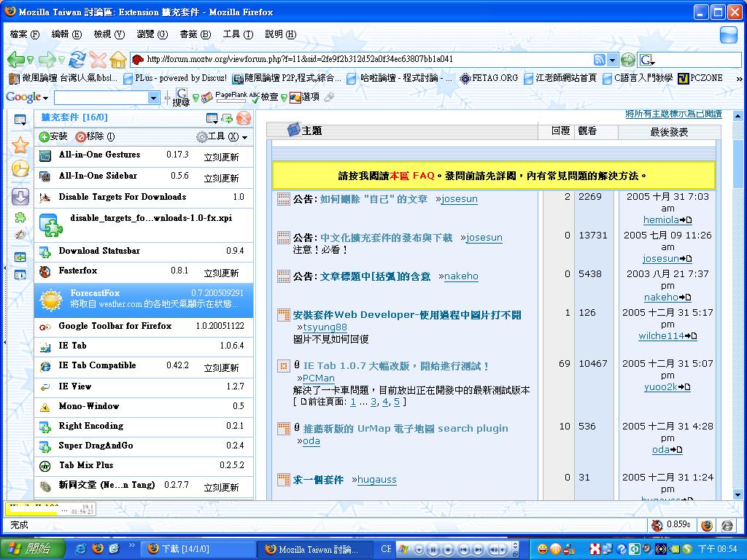The image size is (747, 560).
Task: Click the 安裝 install button
Action: (53, 136)
